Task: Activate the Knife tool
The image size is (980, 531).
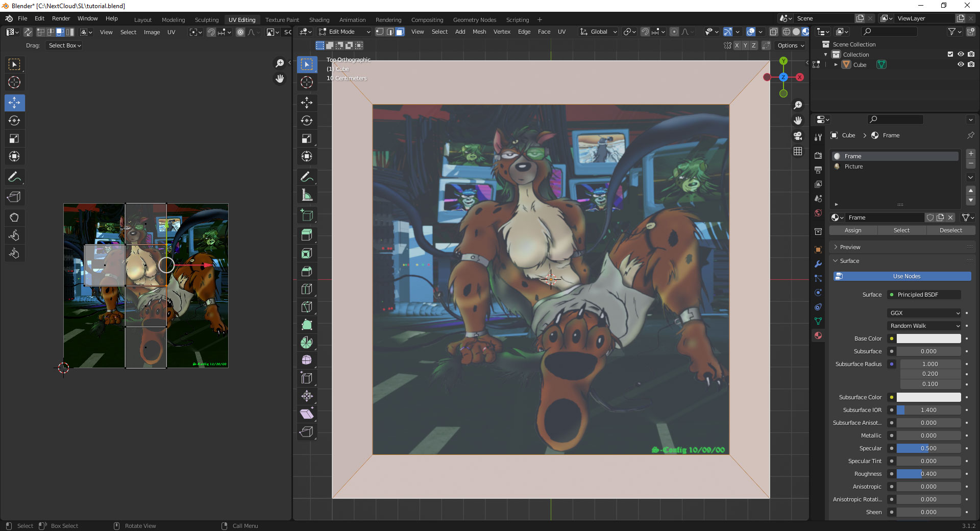Action: pyautogui.click(x=307, y=307)
